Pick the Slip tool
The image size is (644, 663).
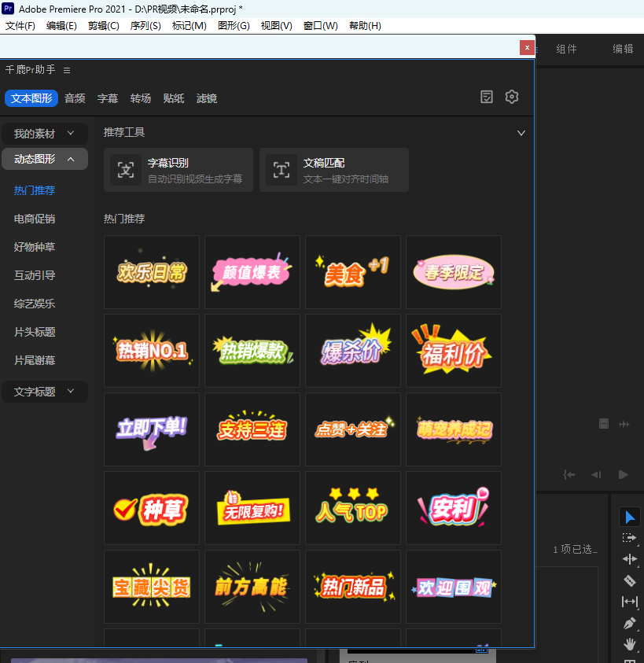pos(629,602)
